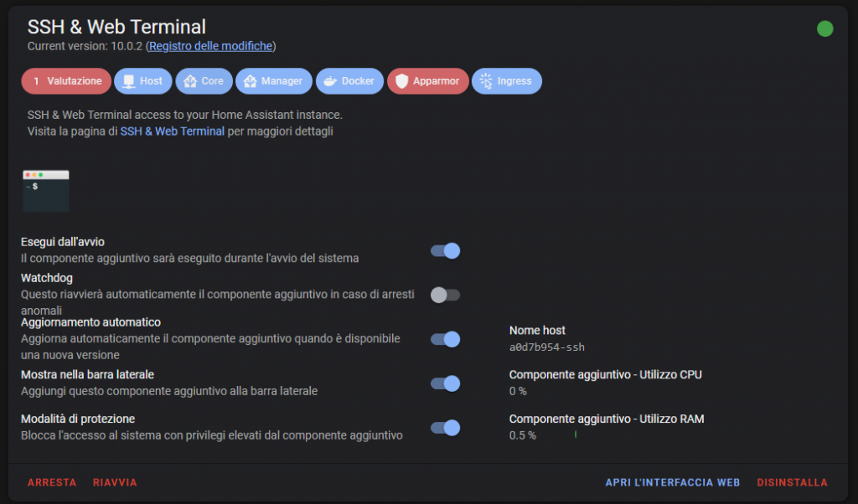Image resolution: width=858 pixels, height=504 pixels.
Task: Open APRI L'INTERFACCIA WEB
Action: coord(673,483)
